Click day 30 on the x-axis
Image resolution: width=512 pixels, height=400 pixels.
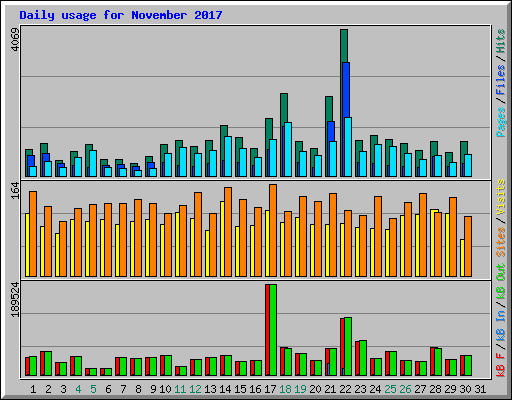[x=465, y=389]
